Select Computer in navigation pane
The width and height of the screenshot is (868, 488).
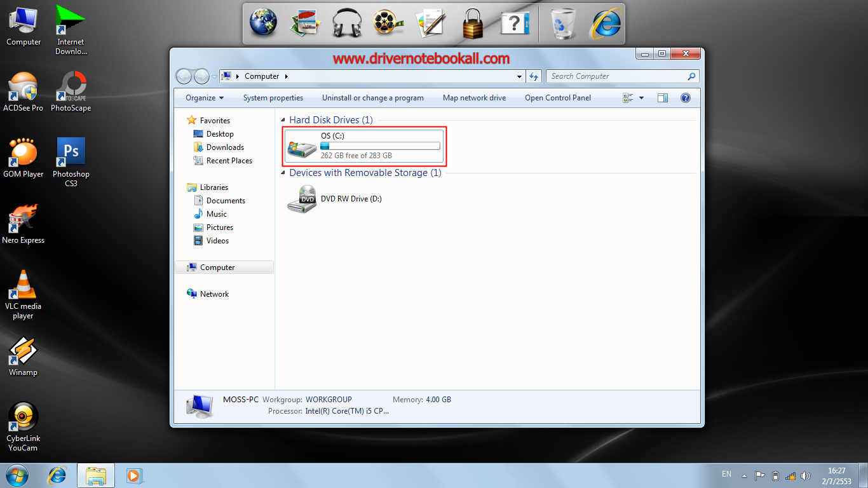tap(224, 268)
